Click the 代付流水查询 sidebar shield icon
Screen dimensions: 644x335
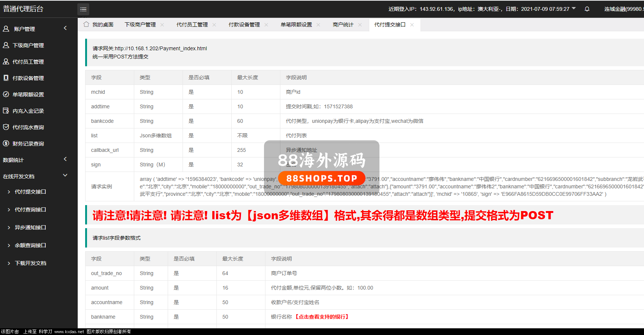(6, 127)
